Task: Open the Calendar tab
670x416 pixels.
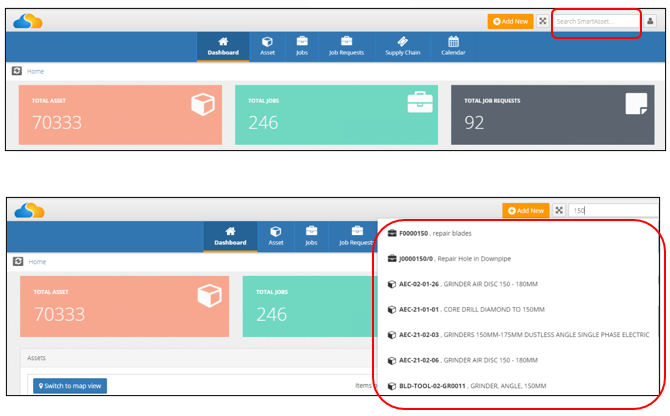Action: coord(453,47)
